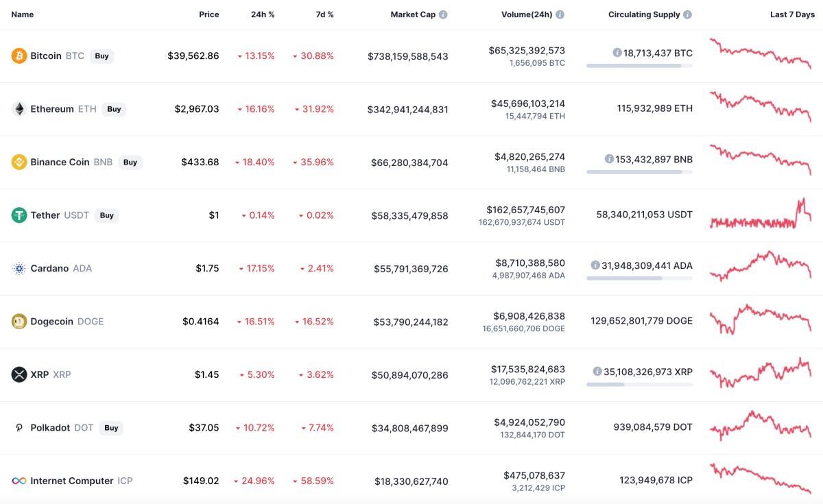Click the Ethereum diamond logo icon
The width and height of the screenshot is (823, 504).
click(19, 109)
